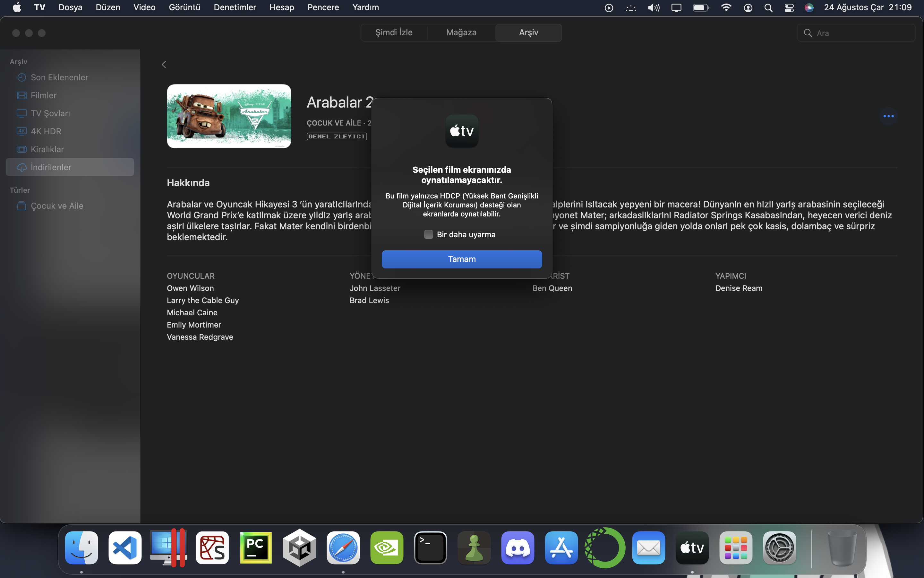
Task: Click the Apple TV logo in dialog
Action: coord(462,131)
